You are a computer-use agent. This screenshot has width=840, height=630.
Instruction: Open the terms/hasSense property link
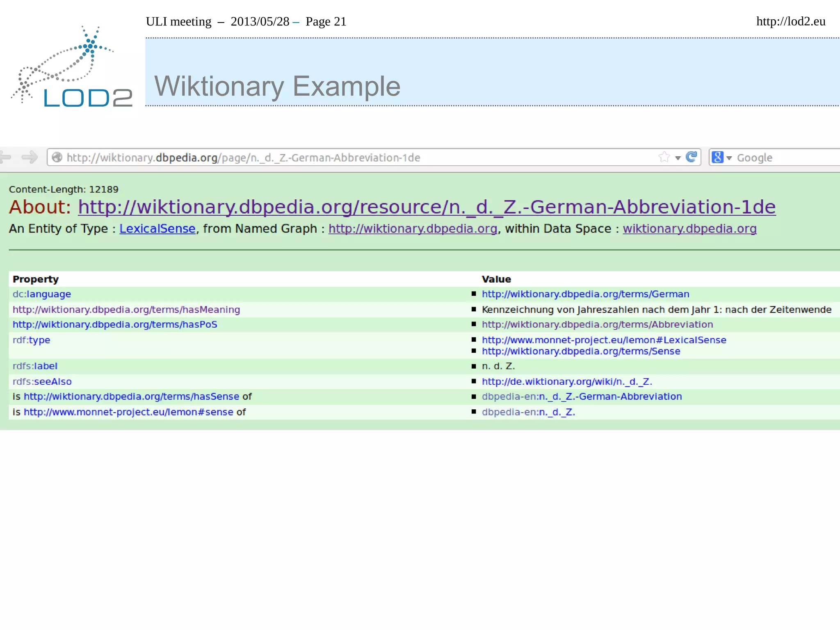coord(131,397)
